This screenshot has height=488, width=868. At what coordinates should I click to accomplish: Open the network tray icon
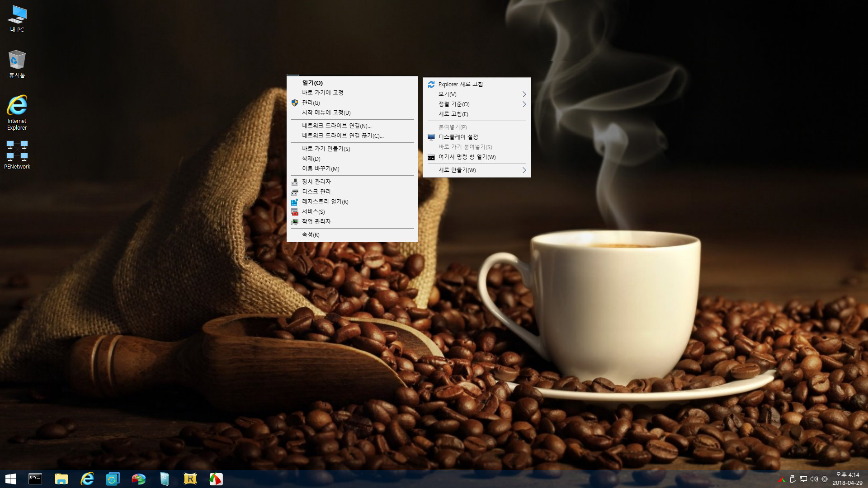(803, 479)
